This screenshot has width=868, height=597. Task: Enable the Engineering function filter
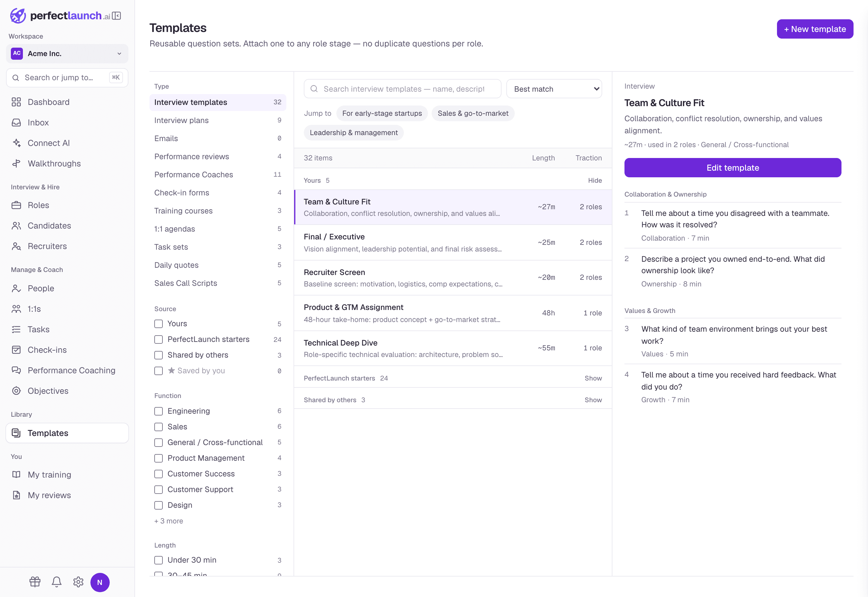(159, 411)
